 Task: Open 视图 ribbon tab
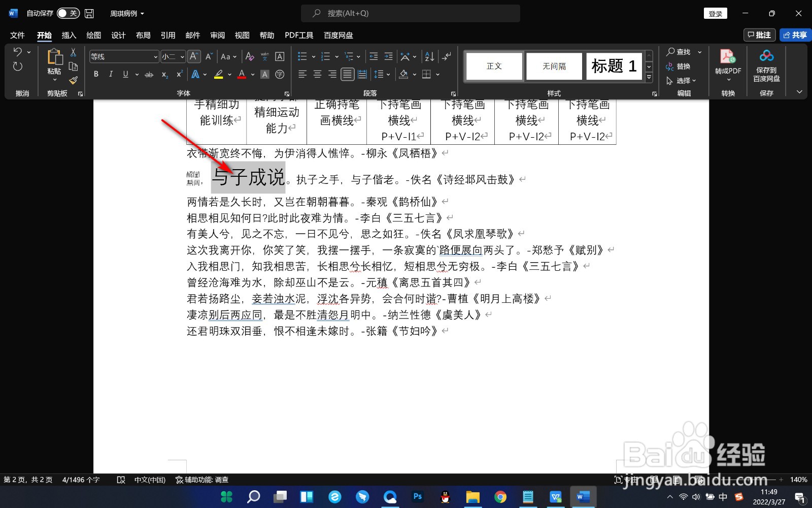click(x=242, y=35)
